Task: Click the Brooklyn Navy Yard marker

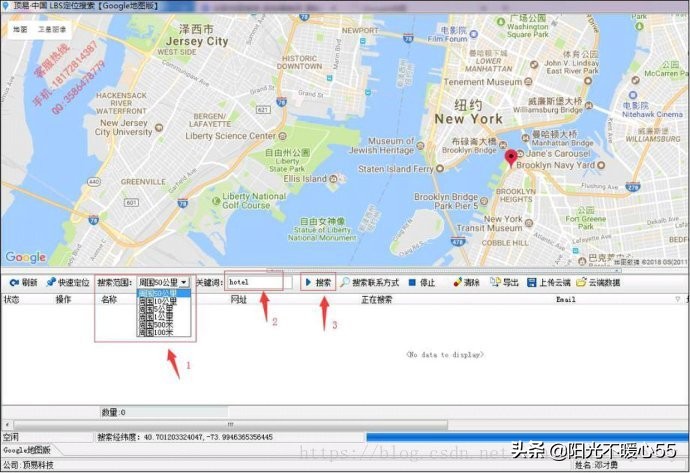Action: (601, 165)
